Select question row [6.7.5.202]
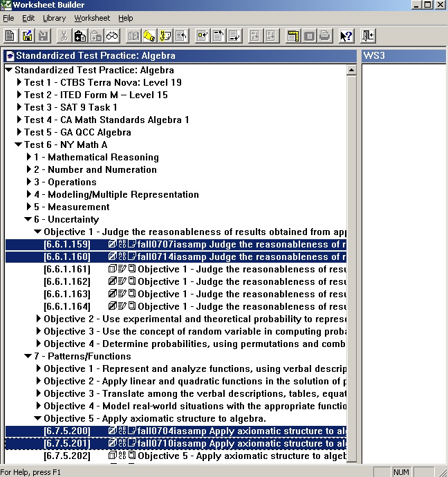 coord(176,456)
